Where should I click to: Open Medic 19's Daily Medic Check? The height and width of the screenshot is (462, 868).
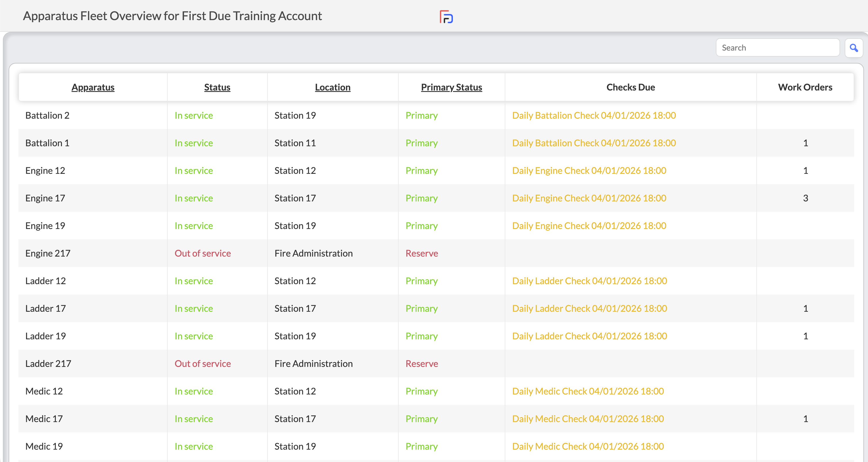[x=588, y=446]
